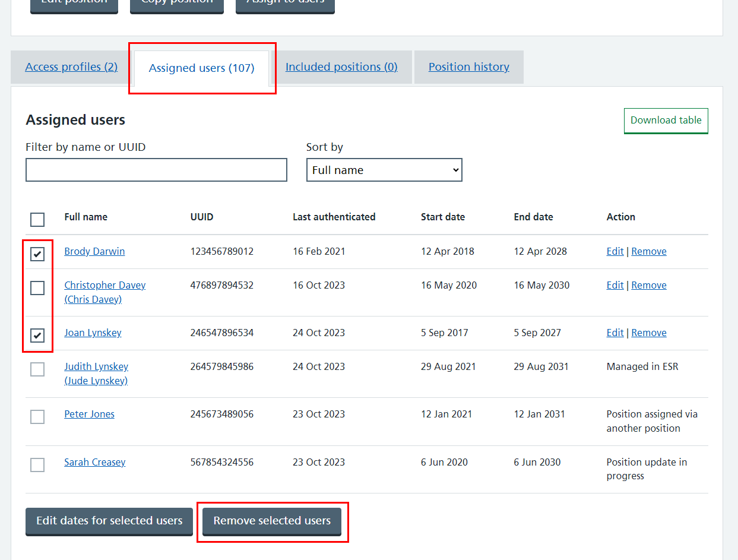Image resolution: width=738 pixels, height=560 pixels.
Task: Focus the Filter by name or UUID field
Action: tap(156, 170)
